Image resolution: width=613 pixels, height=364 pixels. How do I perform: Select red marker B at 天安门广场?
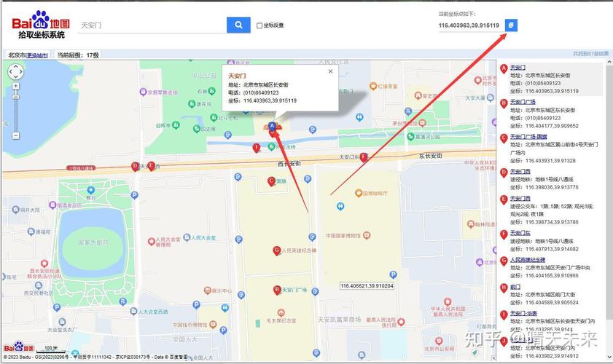277,290
